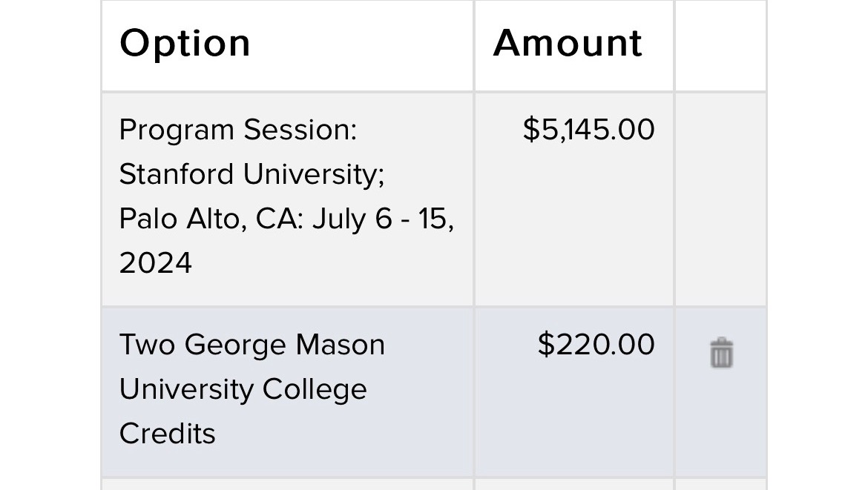Click the empty cell right of $5,145.00
Viewport: 868px width, 490px height.
tap(720, 199)
